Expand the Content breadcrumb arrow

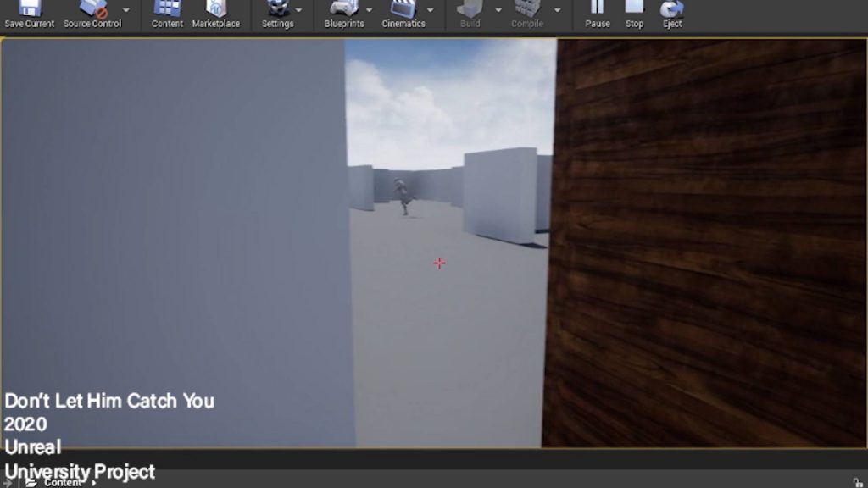coord(94,483)
